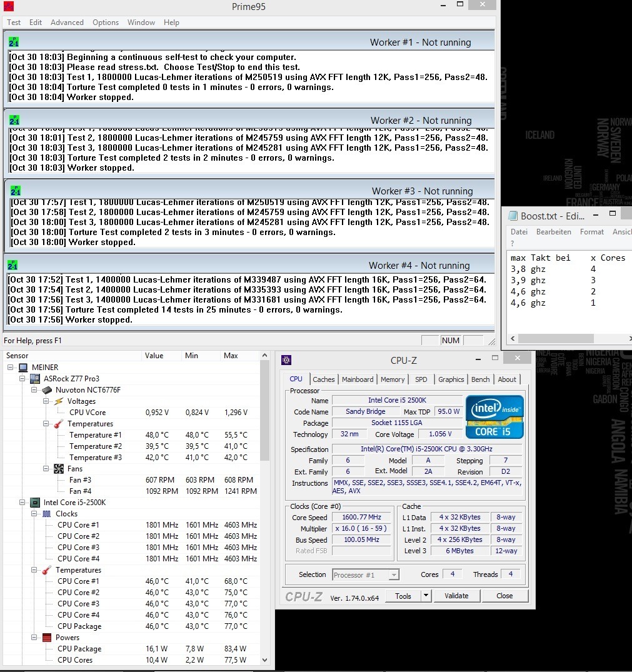Viewport: 632px width, 672px height.
Task: Click the CPU-Z processor Name field
Action: (x=397, y=400)
